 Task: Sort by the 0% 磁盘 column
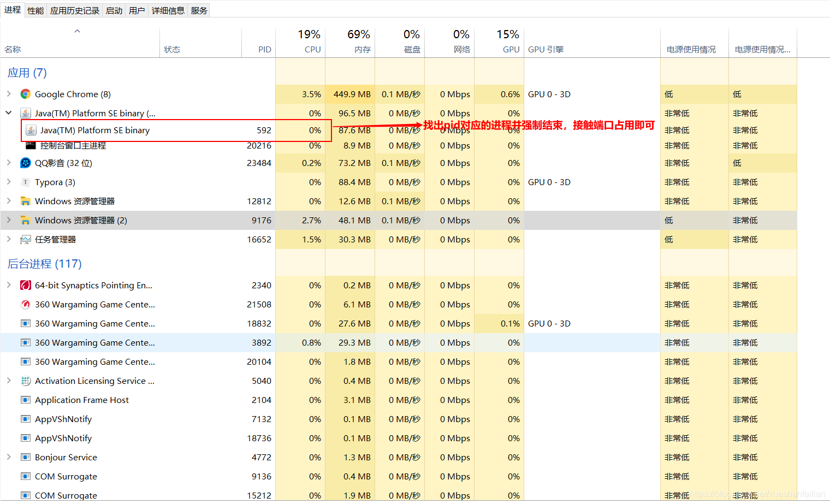coord(400,43)
